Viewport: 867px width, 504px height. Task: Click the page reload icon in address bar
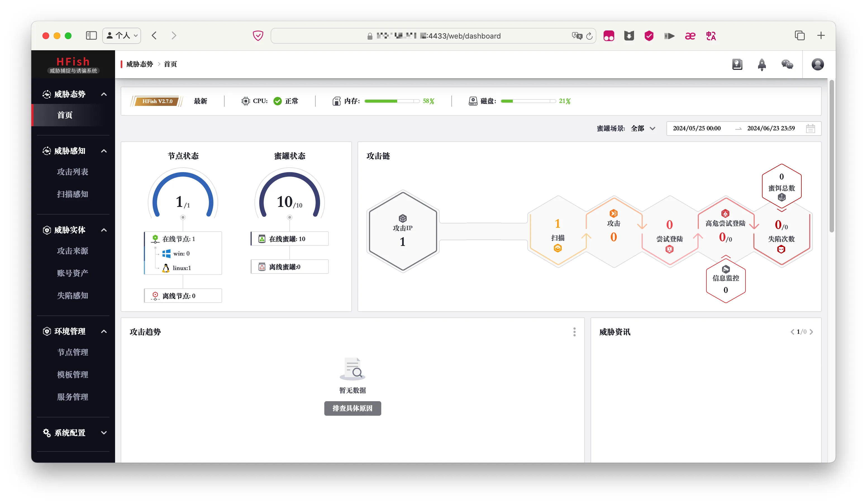click(589, 36)
